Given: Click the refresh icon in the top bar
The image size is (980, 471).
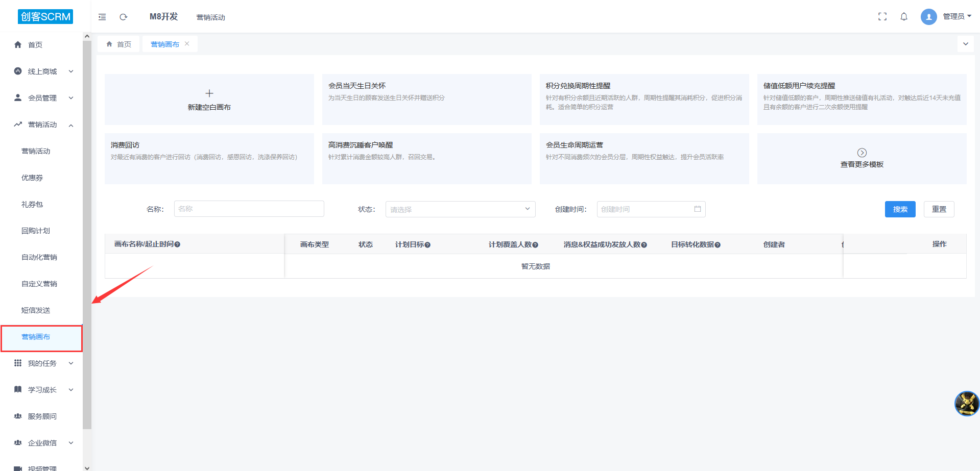Looking at the screenshot, I should [x=123, y=17].
